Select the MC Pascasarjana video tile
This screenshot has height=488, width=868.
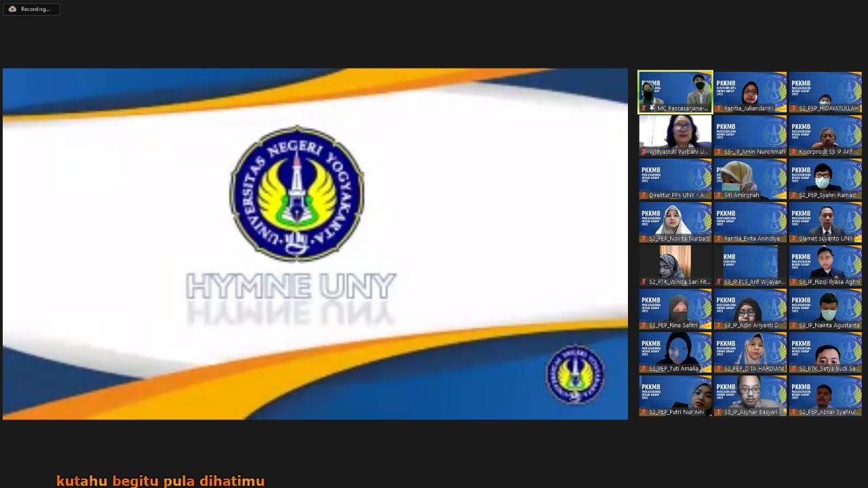point(675,90)
